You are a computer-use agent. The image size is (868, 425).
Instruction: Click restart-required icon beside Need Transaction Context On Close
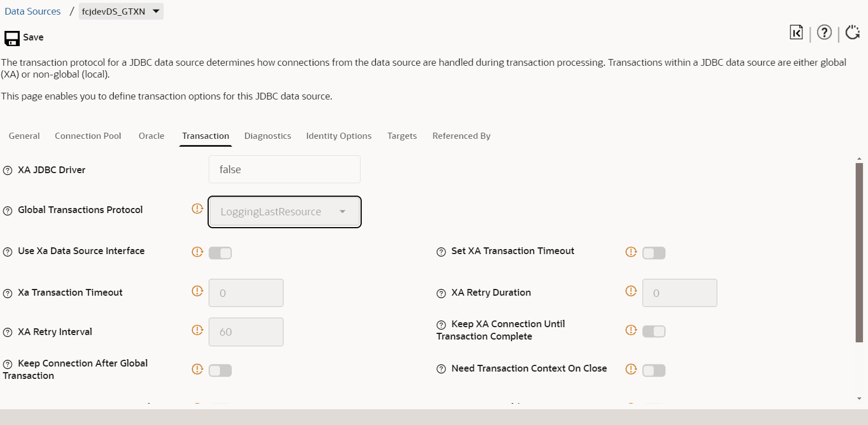(x=631, y=369)
